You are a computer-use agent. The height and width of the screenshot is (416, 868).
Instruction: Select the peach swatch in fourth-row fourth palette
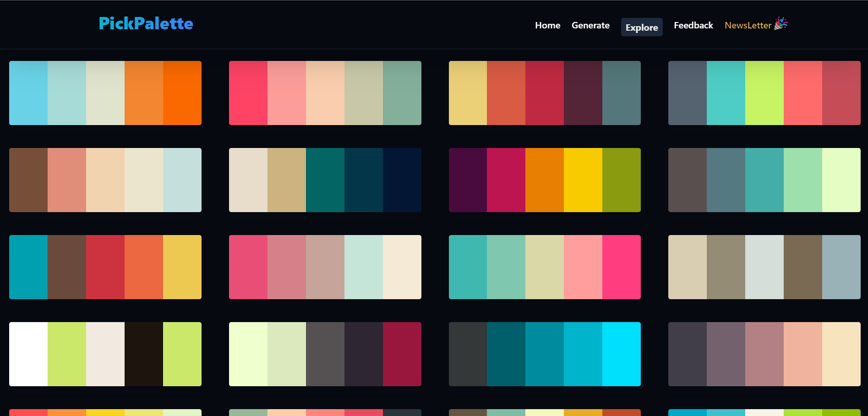tap(803, 354)
